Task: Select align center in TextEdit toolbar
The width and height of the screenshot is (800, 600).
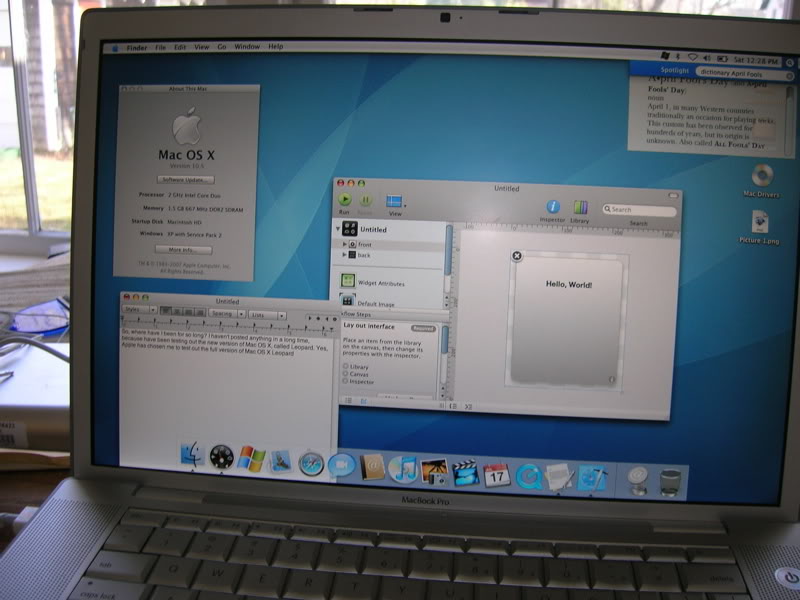Action: [177, 311]
